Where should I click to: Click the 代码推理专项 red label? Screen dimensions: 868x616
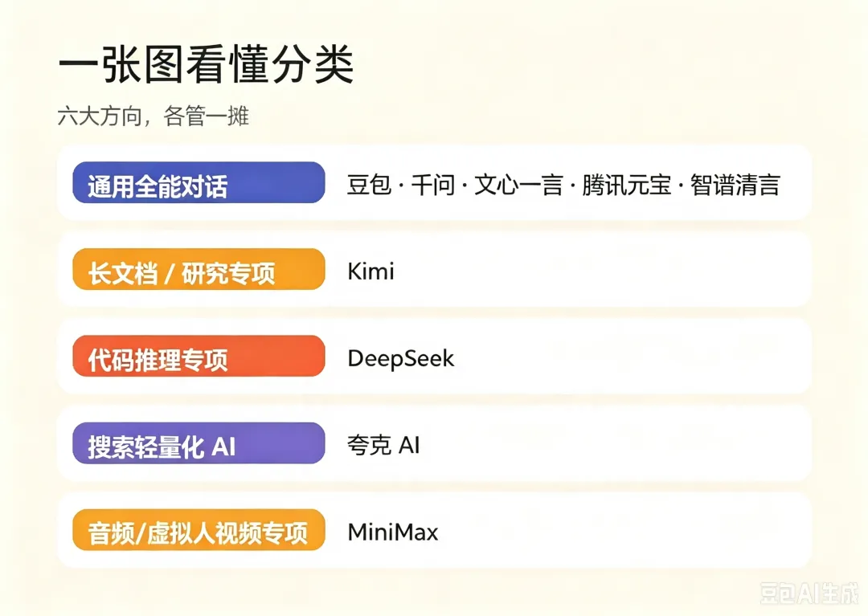pos(199,356)
